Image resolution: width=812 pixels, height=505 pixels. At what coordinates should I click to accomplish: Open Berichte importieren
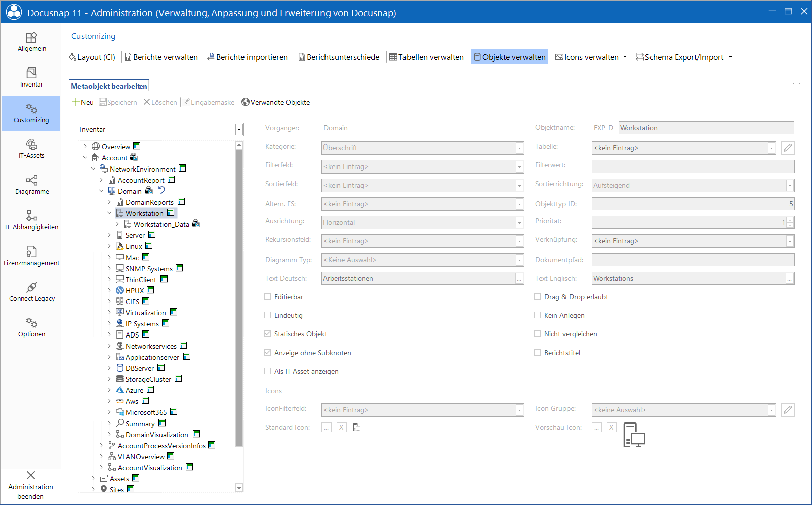[248, 57]
